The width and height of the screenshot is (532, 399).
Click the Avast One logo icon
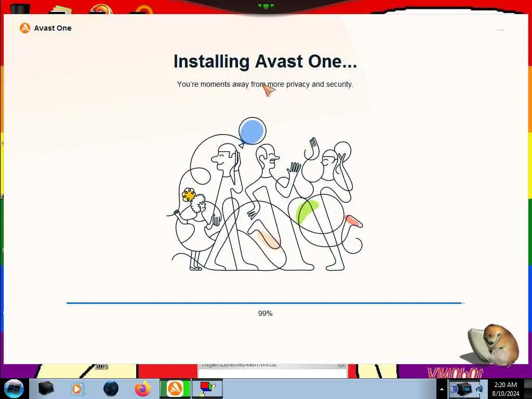pyautogui.click(x=25, y=28)
